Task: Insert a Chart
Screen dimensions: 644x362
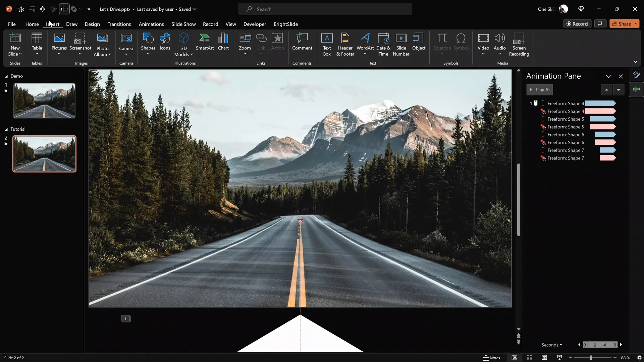Action: [223, 42]
